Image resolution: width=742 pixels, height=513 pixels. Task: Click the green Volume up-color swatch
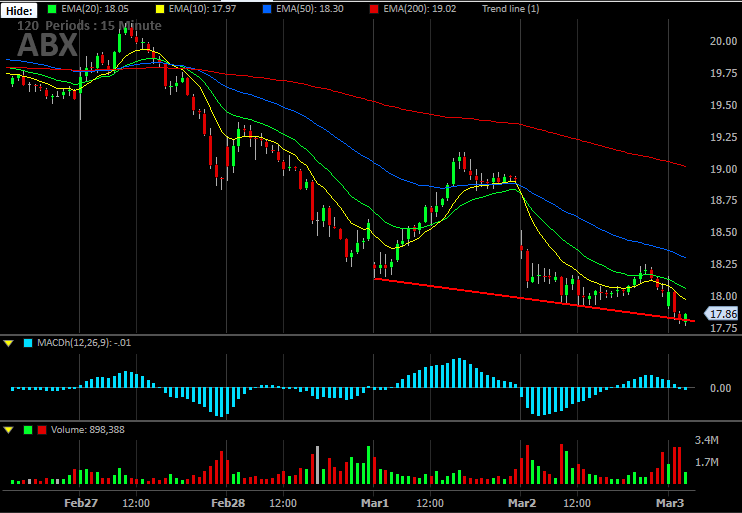(28, 430)
